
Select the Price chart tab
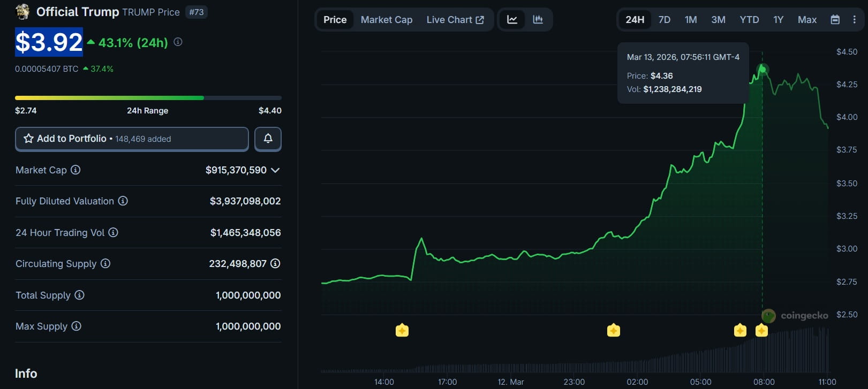tap(335, 20)
